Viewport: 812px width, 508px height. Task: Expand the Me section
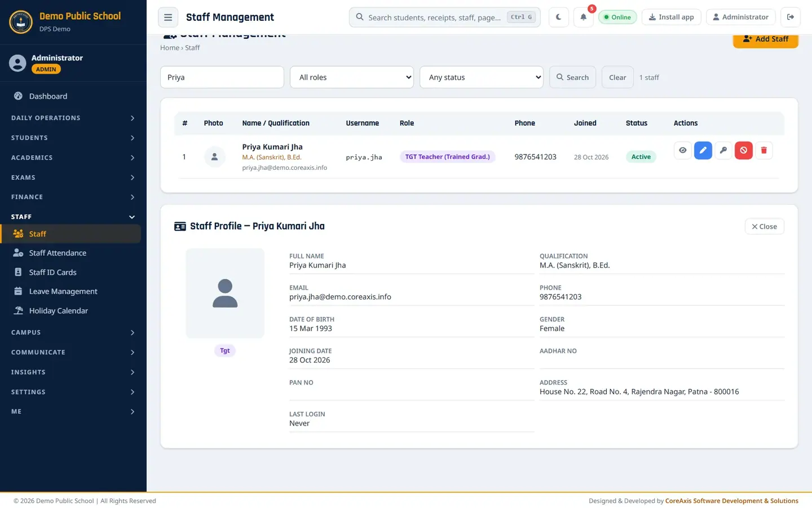[73, 411]
